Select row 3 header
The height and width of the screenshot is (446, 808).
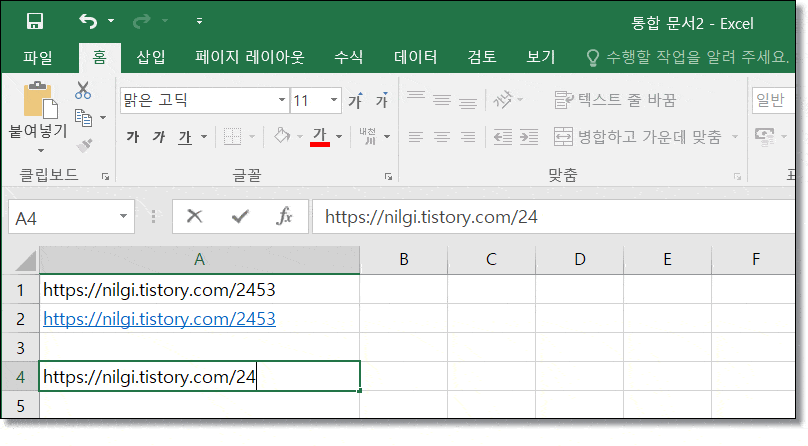point(20,348)
